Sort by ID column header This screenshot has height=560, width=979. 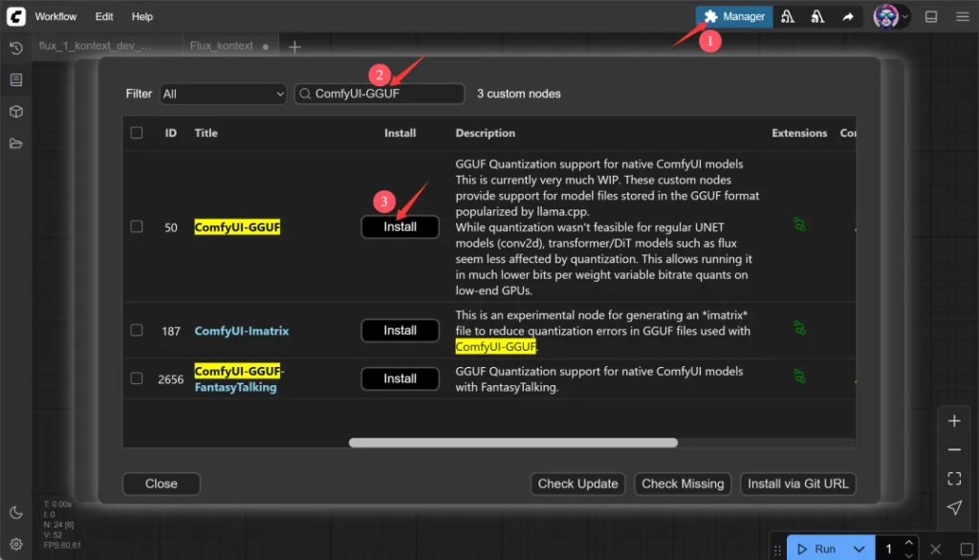click(x=170, y=133)
